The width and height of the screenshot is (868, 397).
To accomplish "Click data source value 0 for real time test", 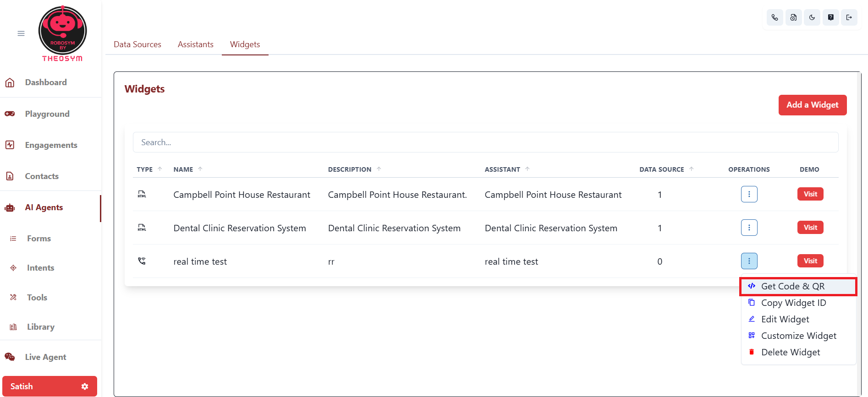I will coord(659,261).
